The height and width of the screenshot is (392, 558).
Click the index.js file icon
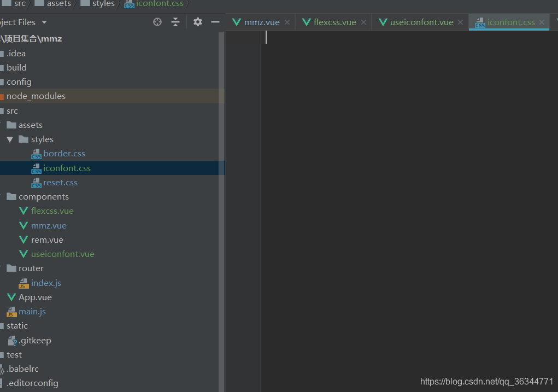(24, 283)
